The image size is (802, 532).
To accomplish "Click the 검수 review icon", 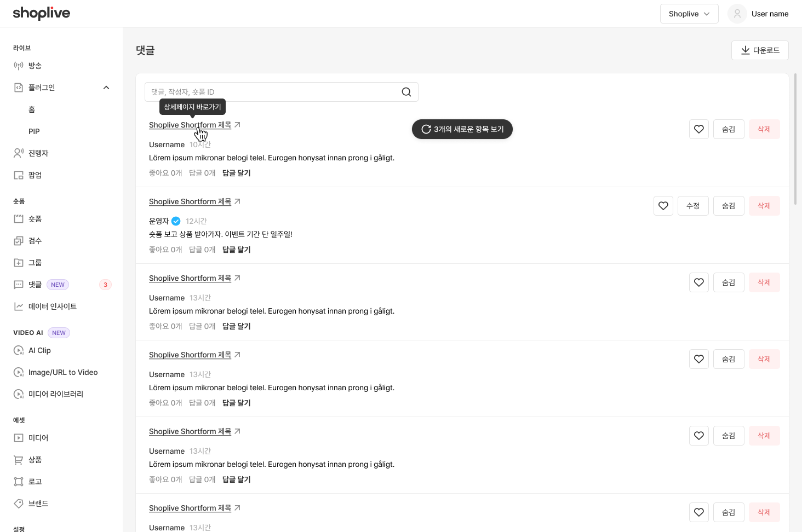I will click(x=19, y=241).
